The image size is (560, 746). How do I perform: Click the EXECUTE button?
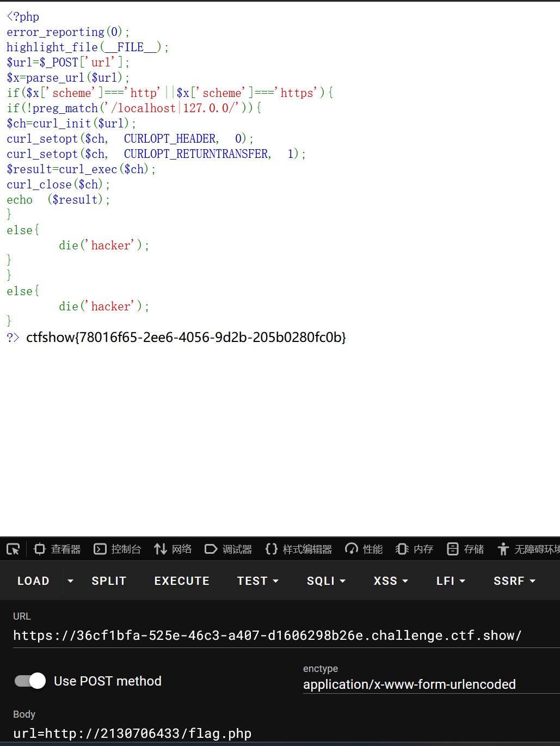click(x=182, y=581)
